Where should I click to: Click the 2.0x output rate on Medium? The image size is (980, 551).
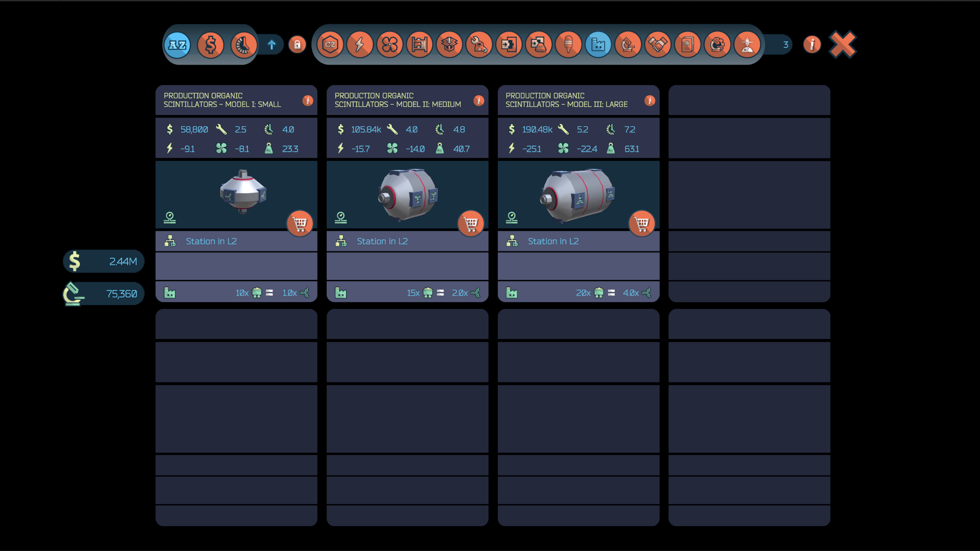(460, 293)
